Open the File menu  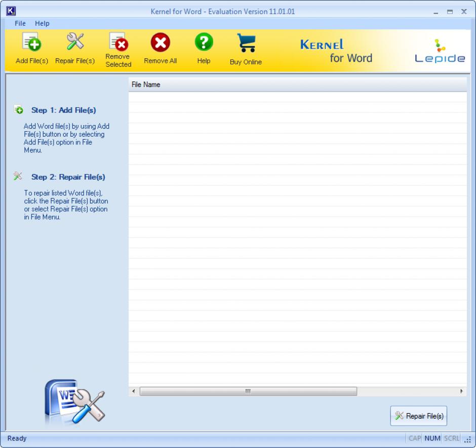(x=20, y=23)
